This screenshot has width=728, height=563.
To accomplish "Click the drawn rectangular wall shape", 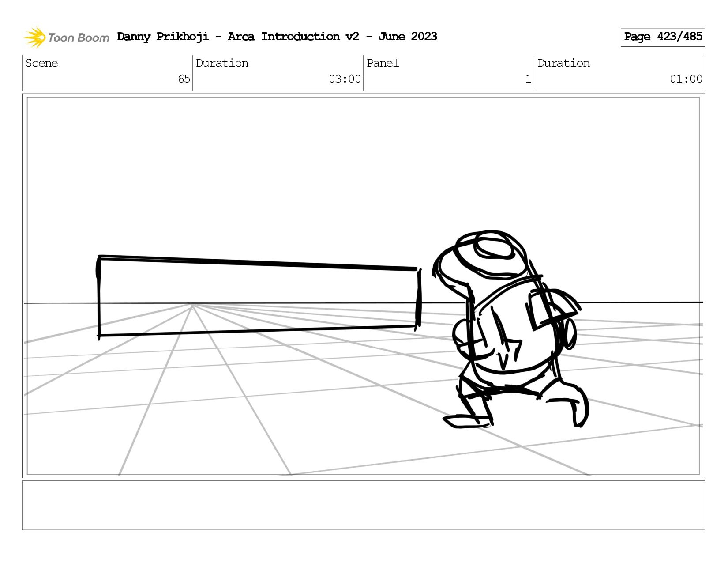I will tap(259, 297).
